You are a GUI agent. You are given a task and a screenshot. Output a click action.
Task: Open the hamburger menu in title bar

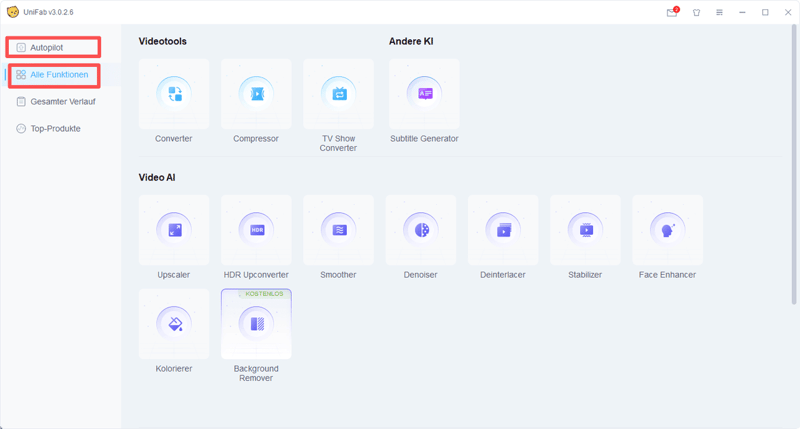pyautogui.click(x=719, y=12)
